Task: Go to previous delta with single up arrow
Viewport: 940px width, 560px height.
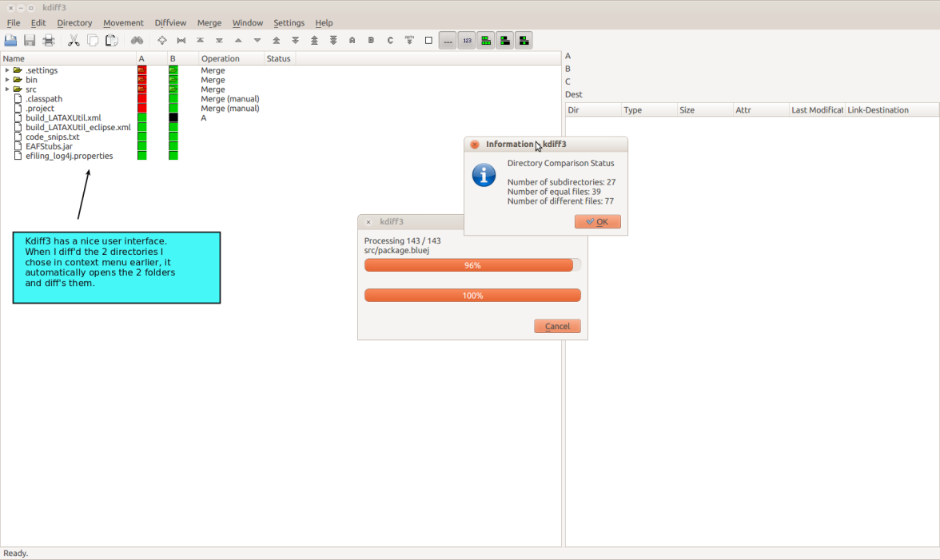Action: pyautogui.click(x=238, y=40)
